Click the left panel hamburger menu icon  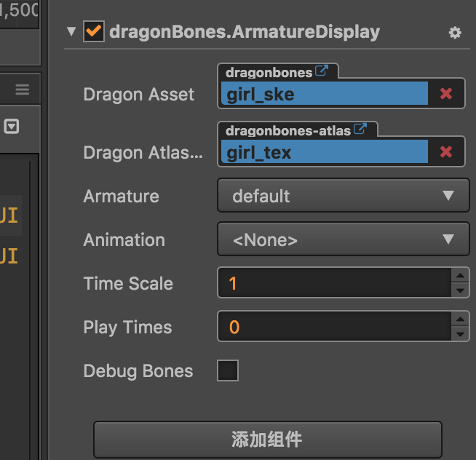23,90
